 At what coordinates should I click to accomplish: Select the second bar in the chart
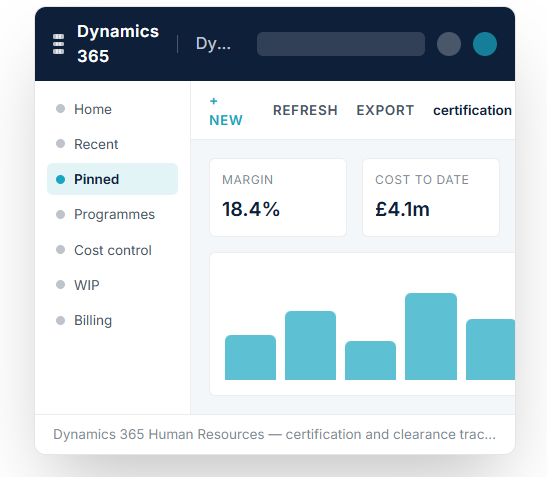[x=310, y=345]
